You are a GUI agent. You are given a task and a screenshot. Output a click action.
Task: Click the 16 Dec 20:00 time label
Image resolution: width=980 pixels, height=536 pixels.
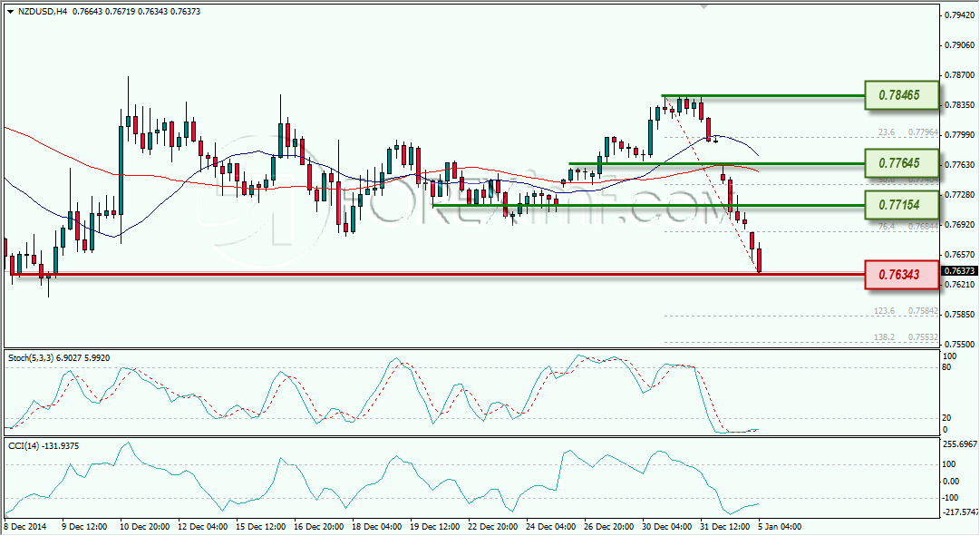(319, 527)
